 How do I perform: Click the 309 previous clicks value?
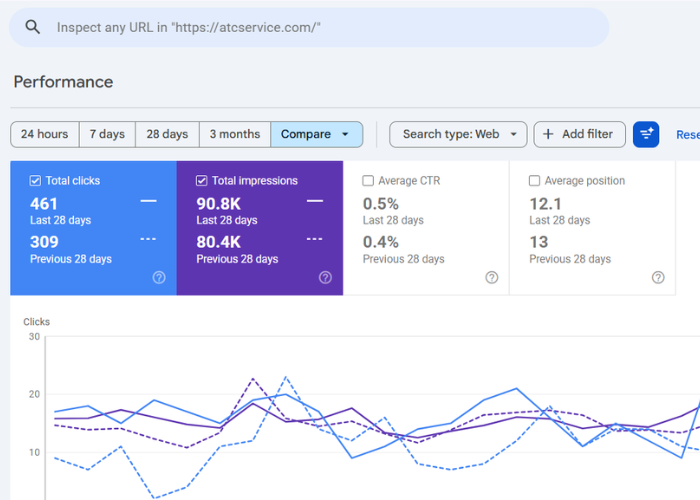(x=44, y=242)
